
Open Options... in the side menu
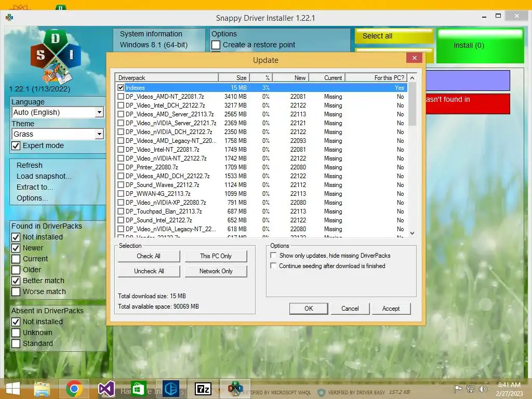pos(32,198)
